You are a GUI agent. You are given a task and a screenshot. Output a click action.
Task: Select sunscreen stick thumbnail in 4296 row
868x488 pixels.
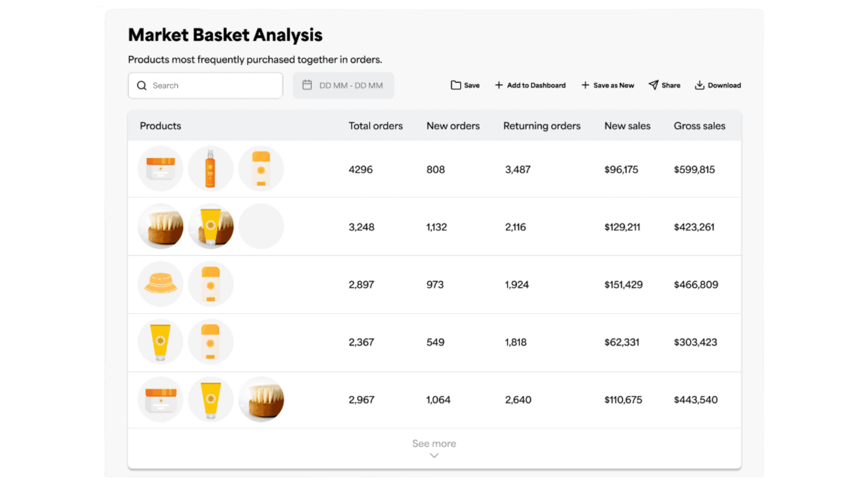[261, 168]
